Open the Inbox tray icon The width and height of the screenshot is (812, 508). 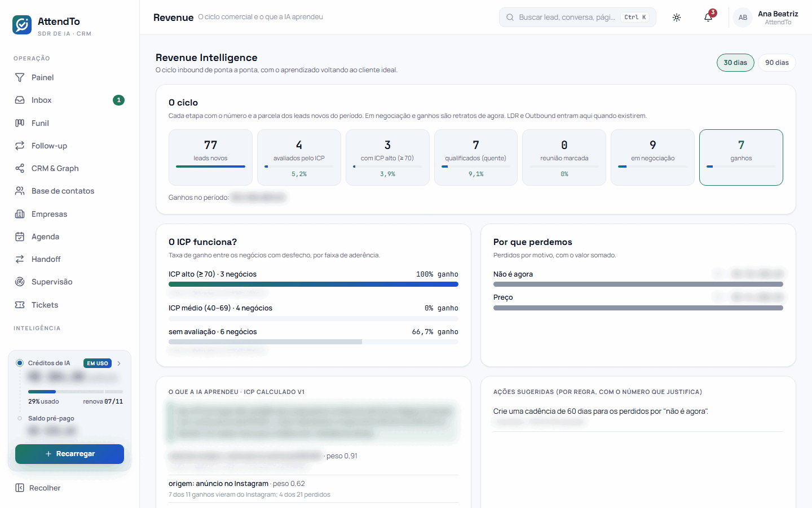[20, 100]
